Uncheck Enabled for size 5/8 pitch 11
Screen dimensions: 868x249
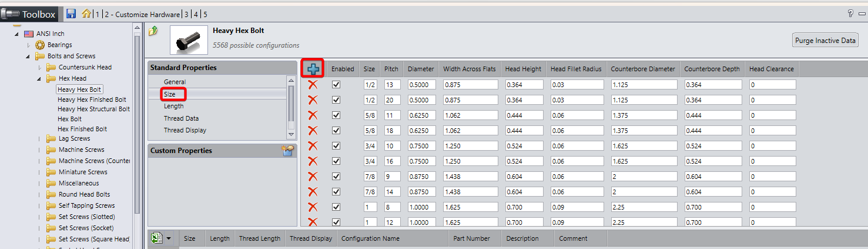point(336,115)
